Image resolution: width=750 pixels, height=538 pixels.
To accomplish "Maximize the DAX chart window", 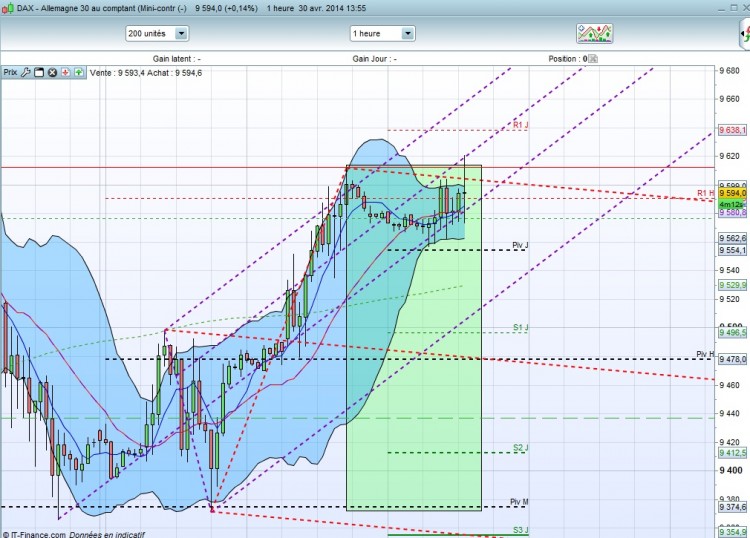I will (734, 8).
